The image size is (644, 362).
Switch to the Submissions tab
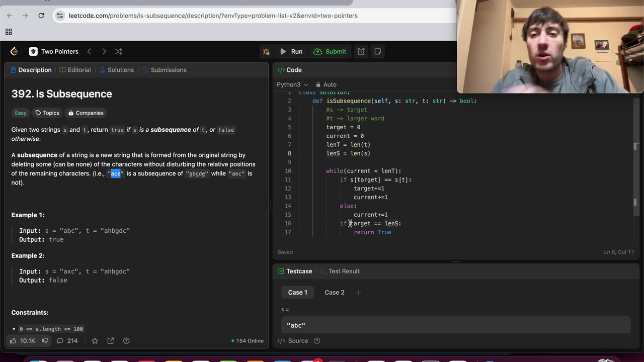(164, 70)
